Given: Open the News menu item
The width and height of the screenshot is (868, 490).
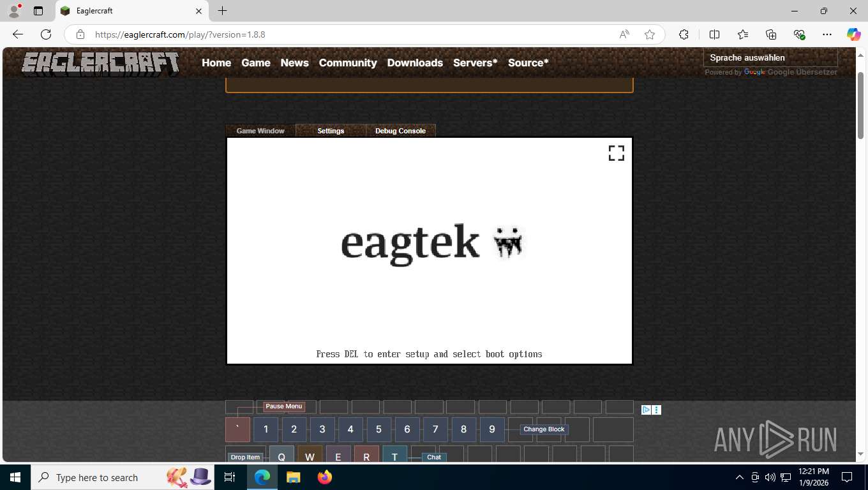Looking at the screenshot, I should coord(294,63).
